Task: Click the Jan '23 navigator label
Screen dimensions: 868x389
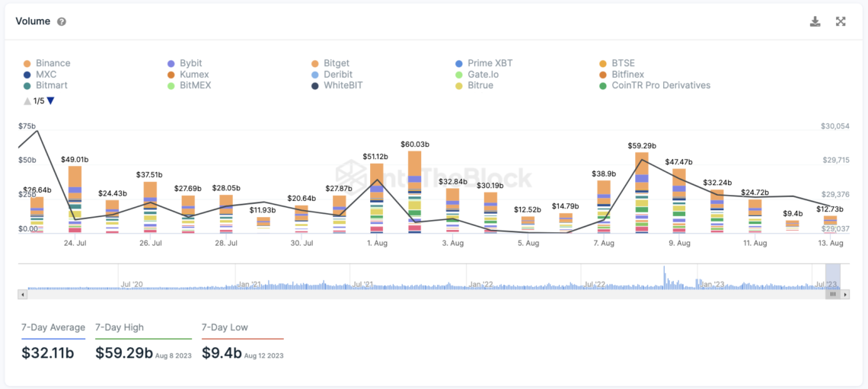Action: pos(713,285)
